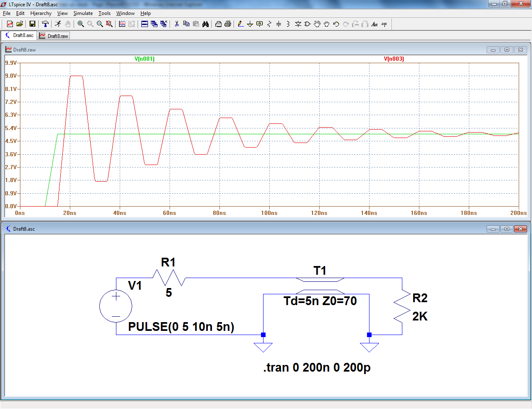Click the Open file folder icon

tap(20, 24)
